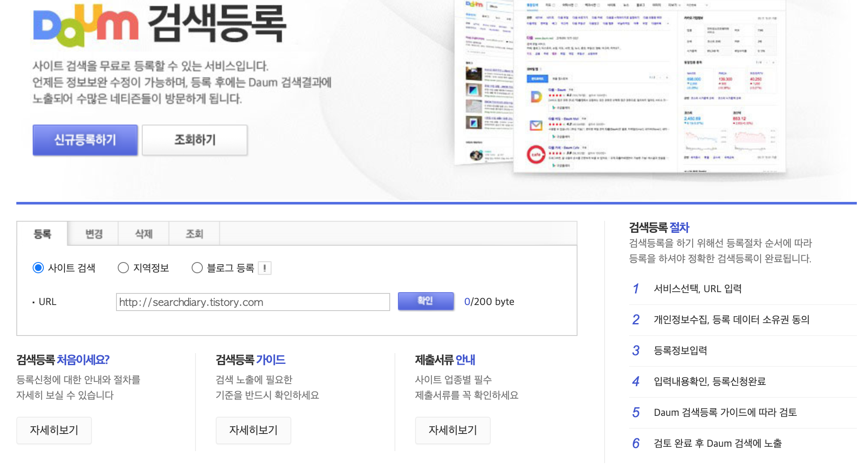
Task: Click the 검색등록 header title text
Action: coord(217,24)
